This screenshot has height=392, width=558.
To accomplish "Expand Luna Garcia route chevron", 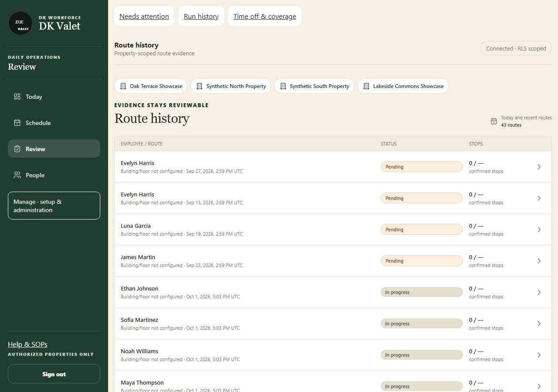I will pos(539,230).
